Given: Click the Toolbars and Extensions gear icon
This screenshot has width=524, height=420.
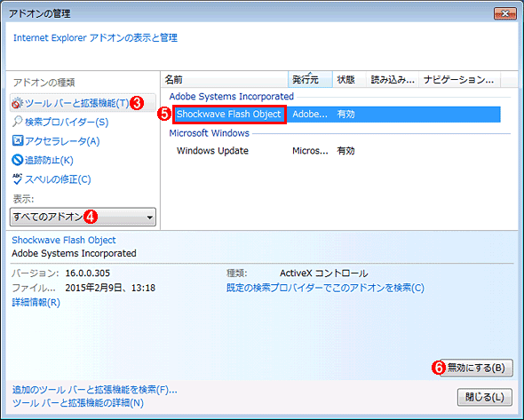Looking at the screenshot, I should (18, 103).
